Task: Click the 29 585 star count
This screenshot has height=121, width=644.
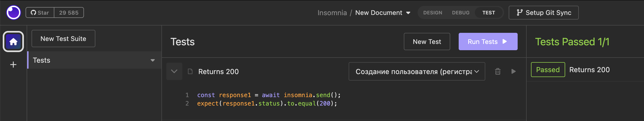Action: pyautogui.click(x=69, y=13)
